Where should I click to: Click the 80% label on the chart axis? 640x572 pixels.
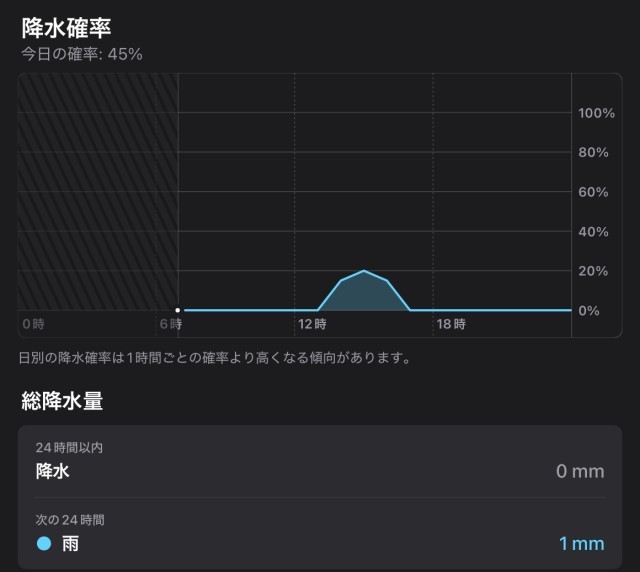(x=594, y=152)
